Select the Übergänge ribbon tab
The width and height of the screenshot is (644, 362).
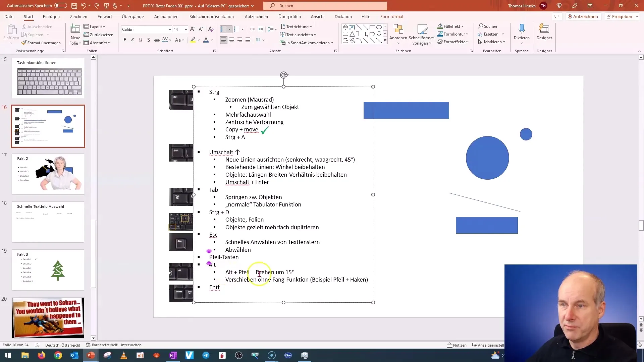(133, 17)
